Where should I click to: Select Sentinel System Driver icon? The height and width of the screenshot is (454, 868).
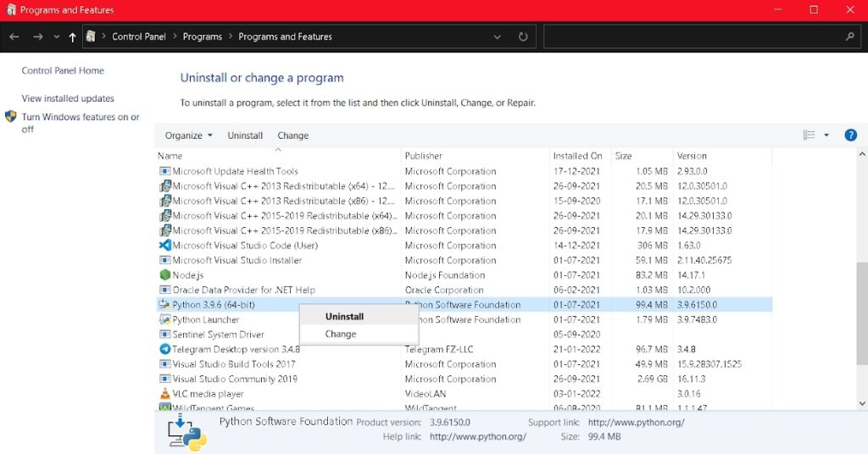tap(164, 335)
